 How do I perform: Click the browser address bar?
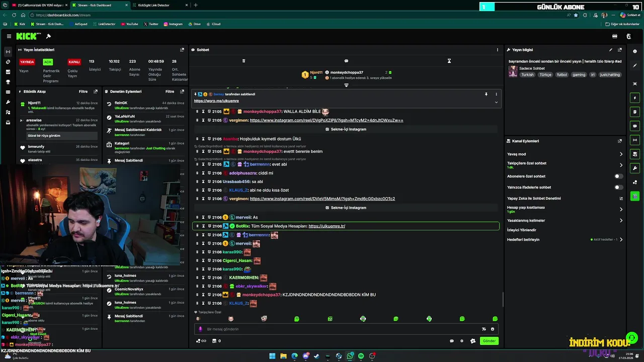[x=297, y=15]
